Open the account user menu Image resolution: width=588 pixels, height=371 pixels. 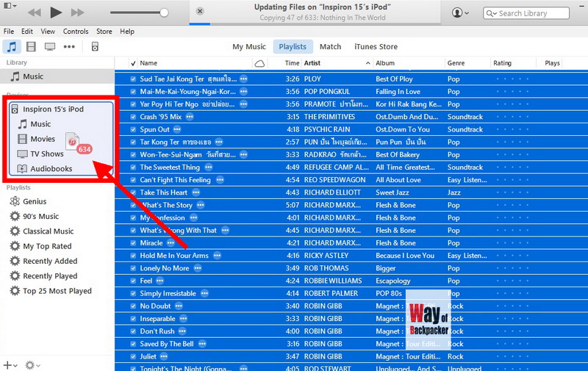coord(460,12)
